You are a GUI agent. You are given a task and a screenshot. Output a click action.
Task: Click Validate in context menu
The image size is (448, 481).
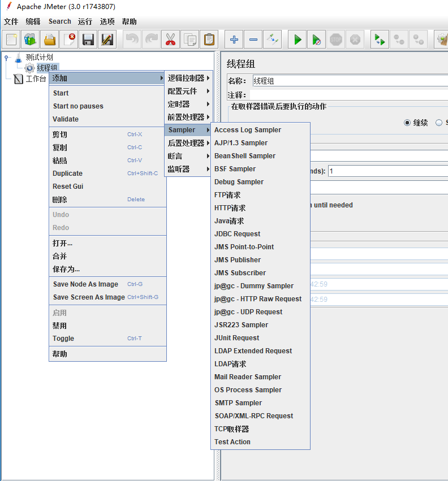(107, 119)
